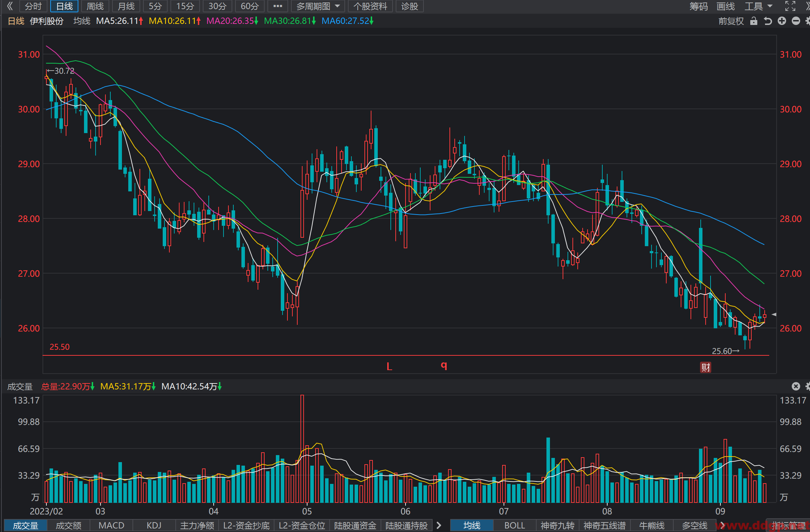Zoom in the chart with plus icon
This screenshot has height=532, width=810.
point(782,21)
